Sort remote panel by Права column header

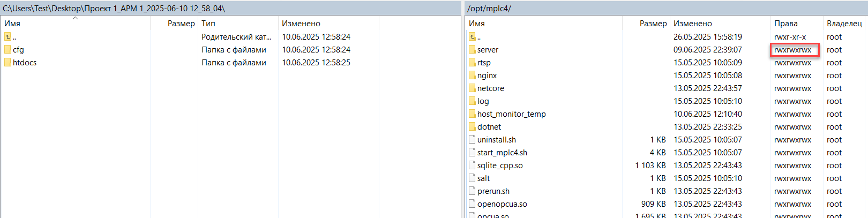[786, 24]
